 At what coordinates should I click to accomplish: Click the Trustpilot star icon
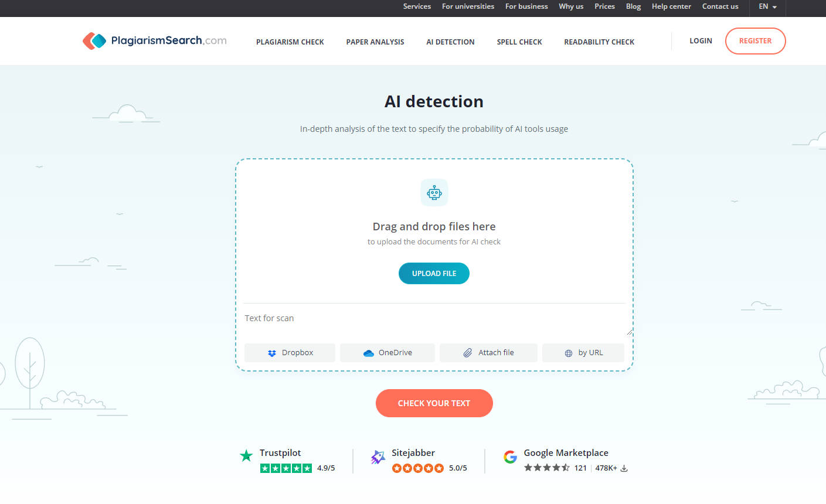point(246,455)
